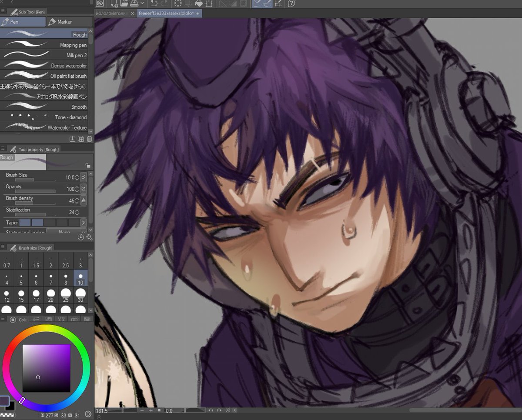Click the Fill bucket toolbar icon
The width and height of the screenshot is (522, 420).
click(198, 3)
